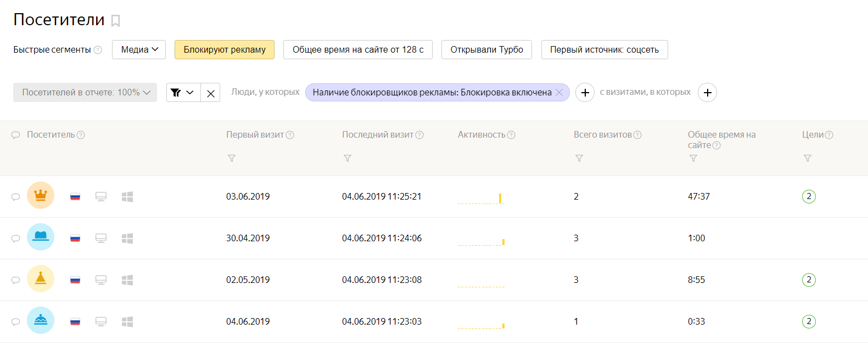Show help for Первый визит column
The image size is (868, 346).
290,135
